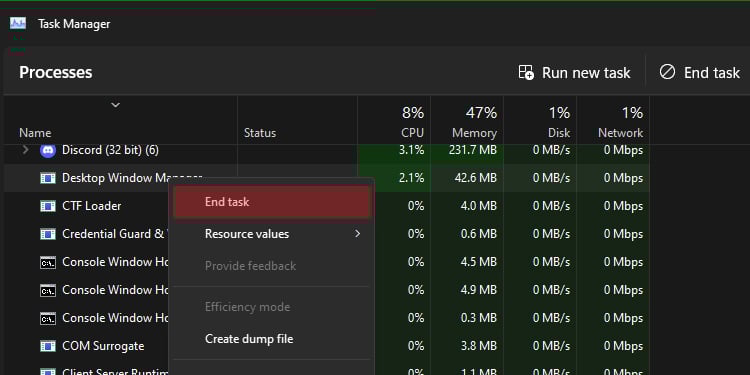Click the Console Window Host icon with 4.9 MB
Screen dimensions: 750x375
(x=47, y=290)
